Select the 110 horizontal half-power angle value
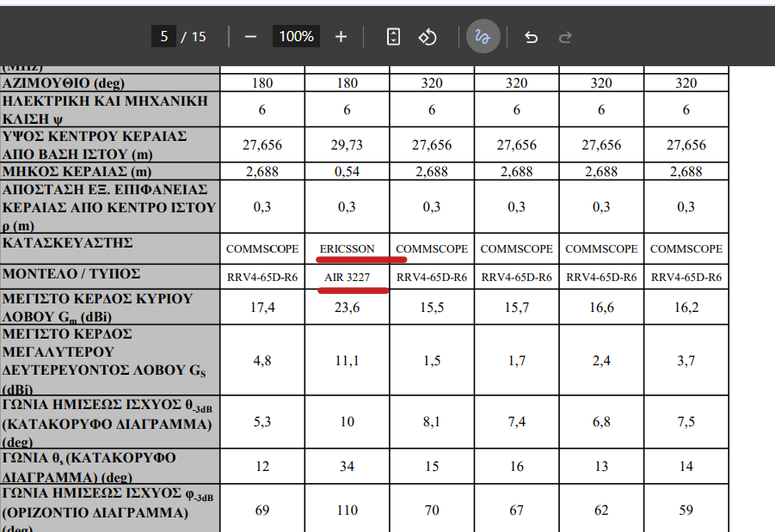Viewport: 775px width, 532px height. pyautogui.click(x=347, y=510)
